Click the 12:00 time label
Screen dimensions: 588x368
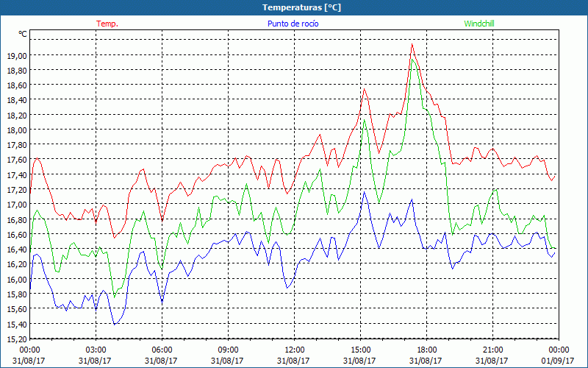pos(294,350)
